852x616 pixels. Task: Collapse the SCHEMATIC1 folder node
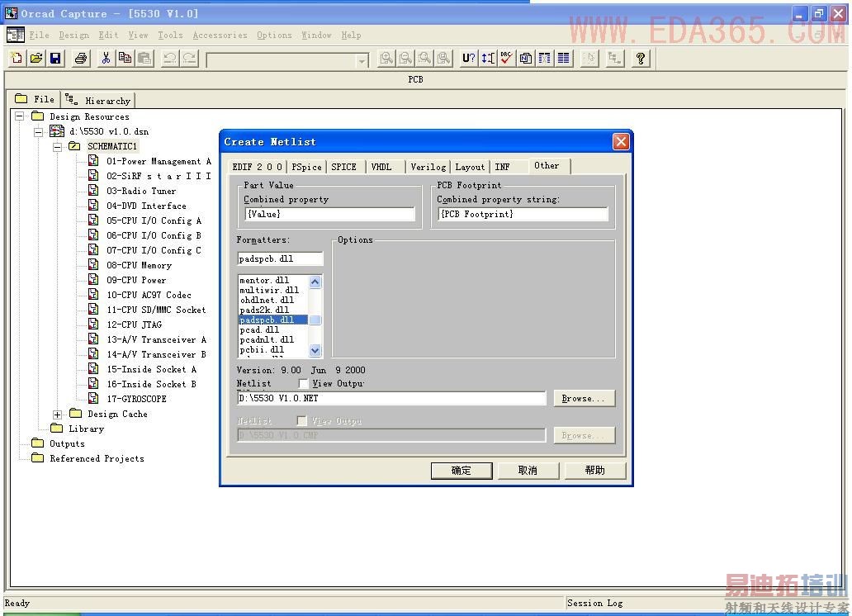57,146
